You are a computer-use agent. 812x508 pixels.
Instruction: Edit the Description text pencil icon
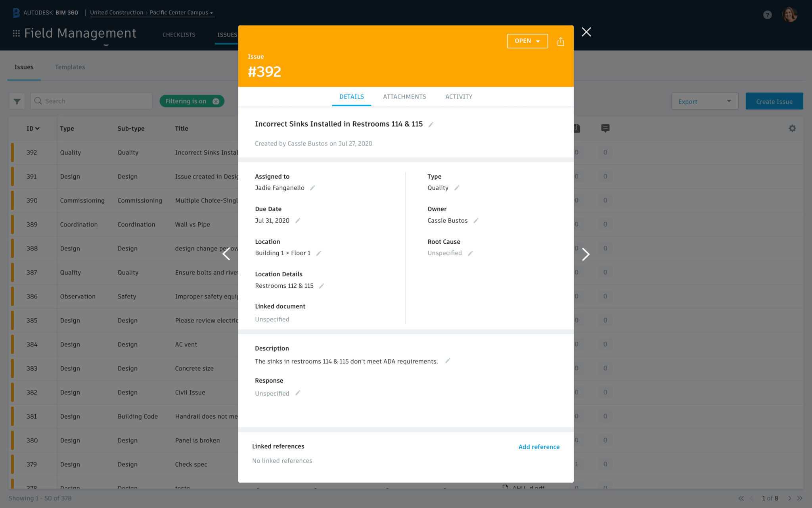click(448, 361)
